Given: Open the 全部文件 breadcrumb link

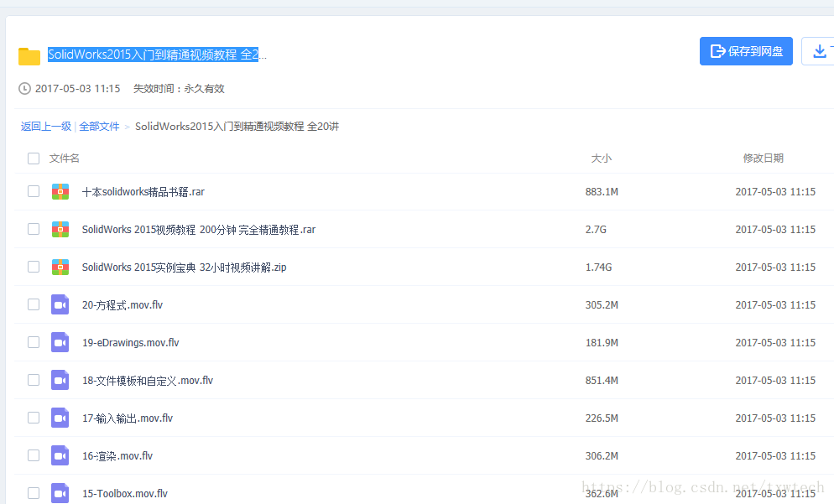Looking at the screenshot, I should (x=100, y=127).
